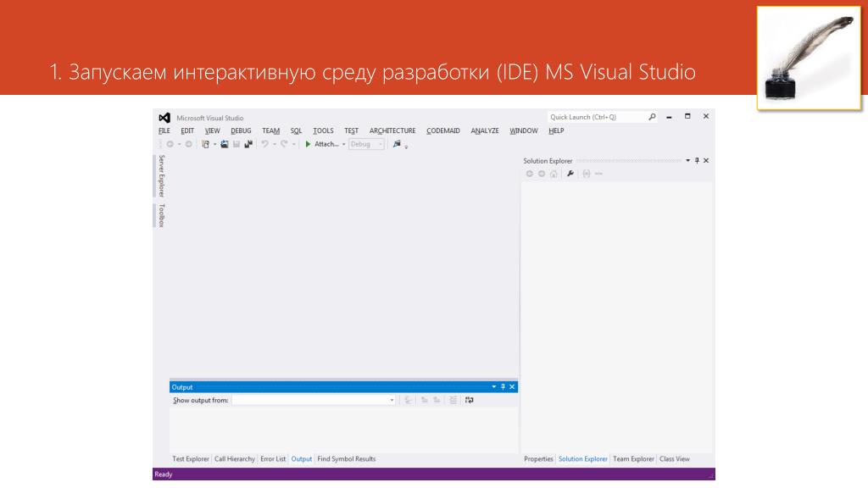Switch to the Error List tab
Screen dimensions: 868x488
point(273,459)
